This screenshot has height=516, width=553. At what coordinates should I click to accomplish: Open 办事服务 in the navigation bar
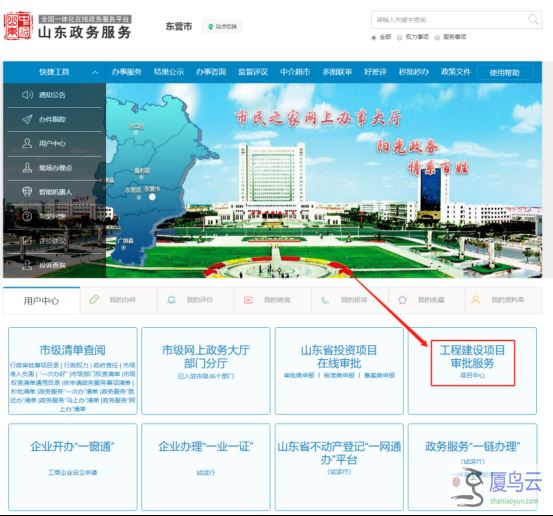pos(127,72)
